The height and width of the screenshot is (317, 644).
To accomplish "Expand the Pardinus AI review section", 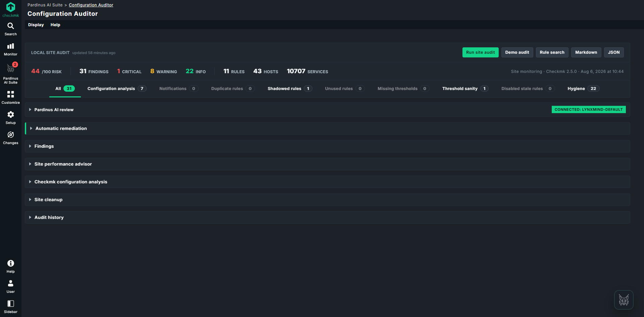I will [54, 110].
